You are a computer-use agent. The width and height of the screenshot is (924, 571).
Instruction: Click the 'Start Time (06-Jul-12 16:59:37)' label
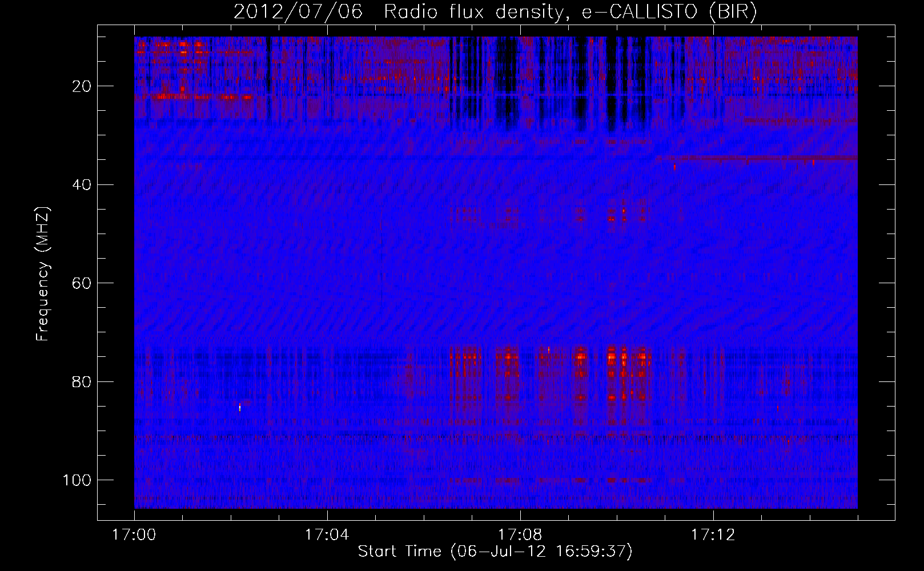click(x=495, y=552)
